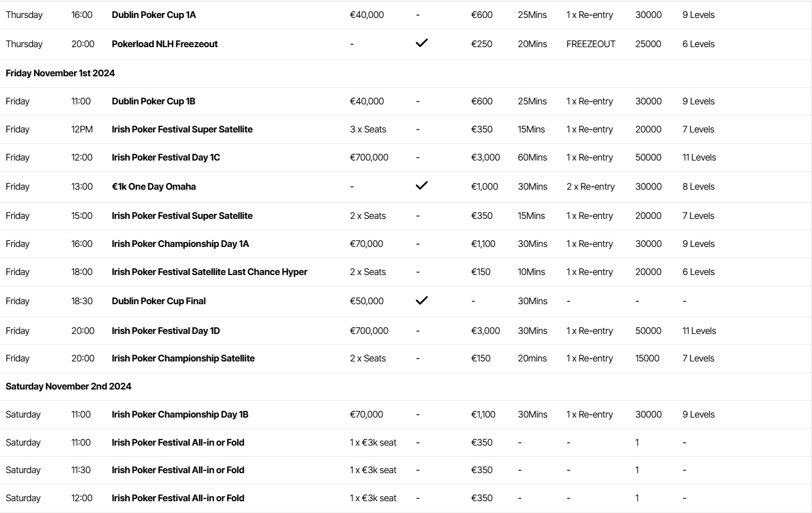Click the 2 x Re-entry cell for Omaha
Viewport: 812px width, 513px height.
coord(590,187)
